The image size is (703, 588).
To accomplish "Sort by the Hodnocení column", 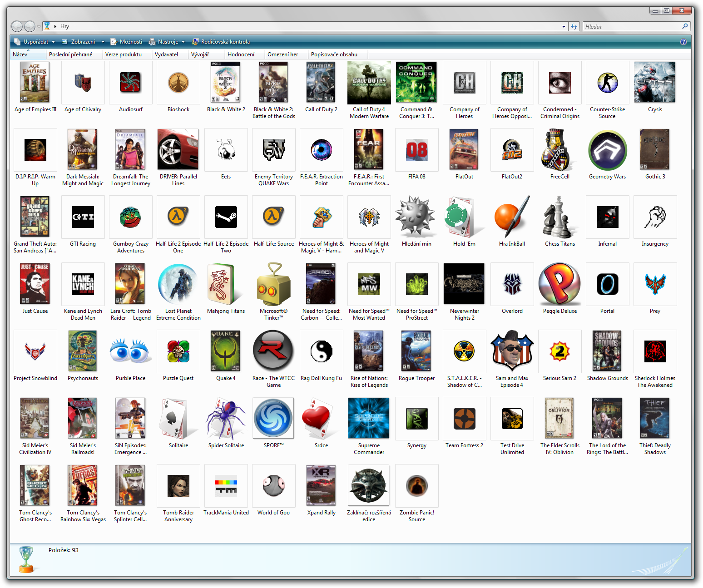I will click(244, 54).
